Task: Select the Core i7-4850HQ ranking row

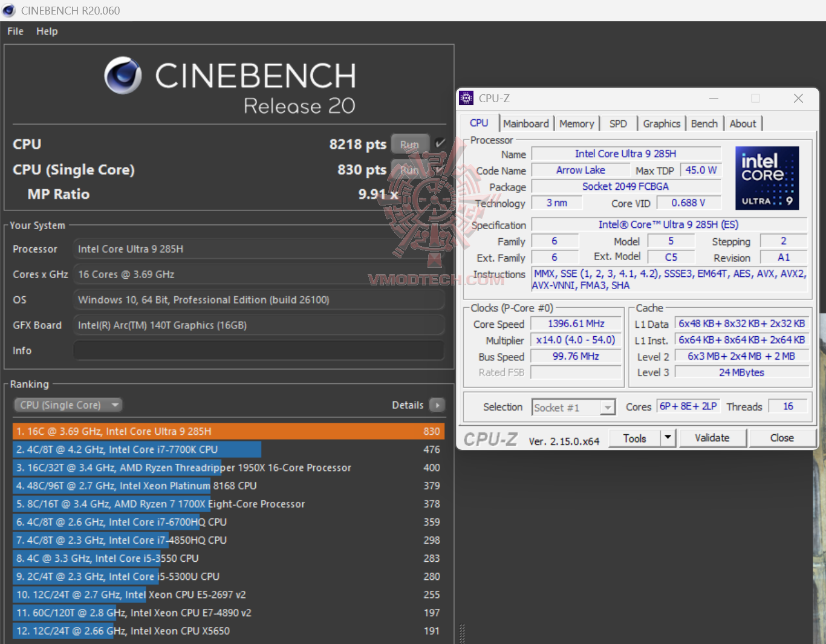Action: [229, 540]
